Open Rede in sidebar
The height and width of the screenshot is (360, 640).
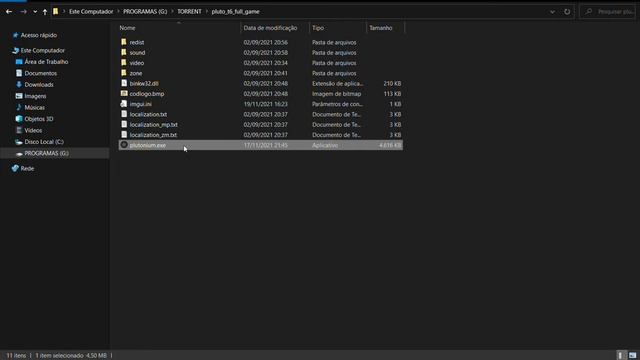pyautogui.click(x=27, y=169)
